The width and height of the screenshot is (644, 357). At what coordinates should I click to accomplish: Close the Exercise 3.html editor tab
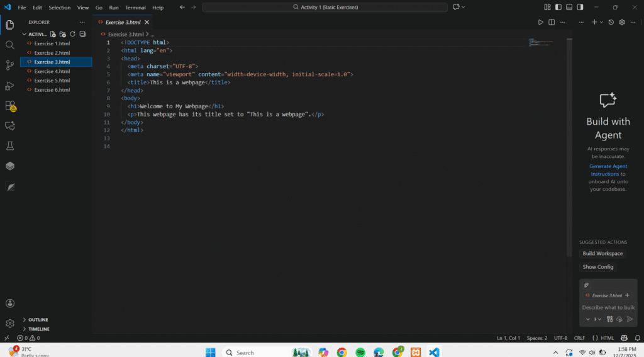pos(147,22)
